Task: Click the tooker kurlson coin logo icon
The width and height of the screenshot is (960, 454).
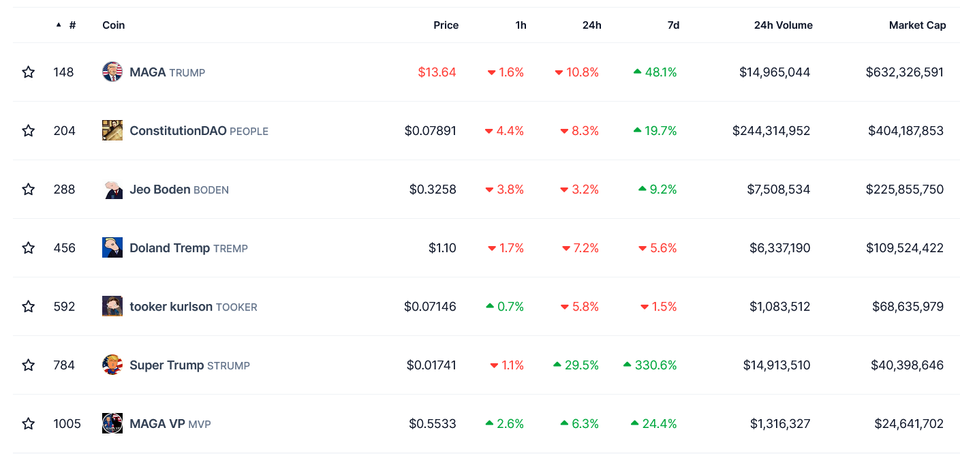Action: pos(112,306)
